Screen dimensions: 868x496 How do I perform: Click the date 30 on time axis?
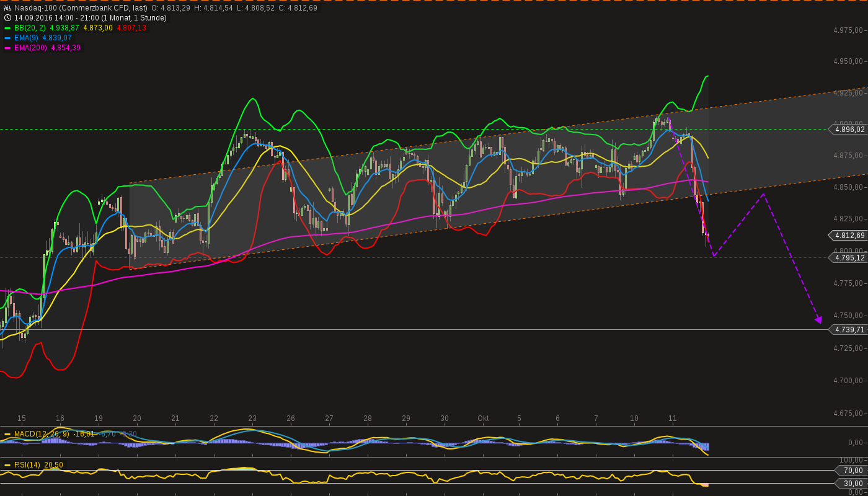[445, 418]
